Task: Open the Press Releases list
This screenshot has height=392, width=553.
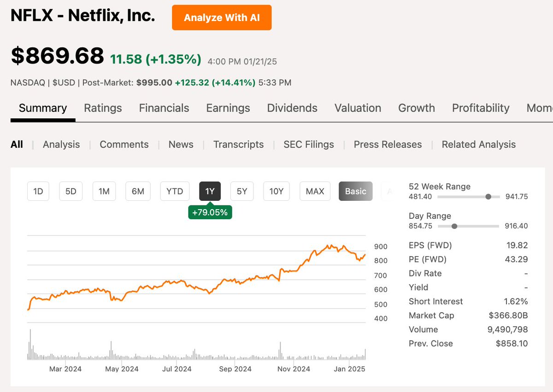Action: pos(388,144)
